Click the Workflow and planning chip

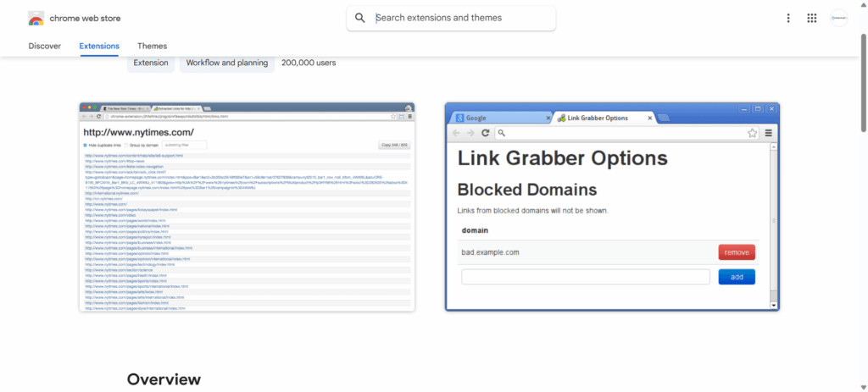pos(227,63)
